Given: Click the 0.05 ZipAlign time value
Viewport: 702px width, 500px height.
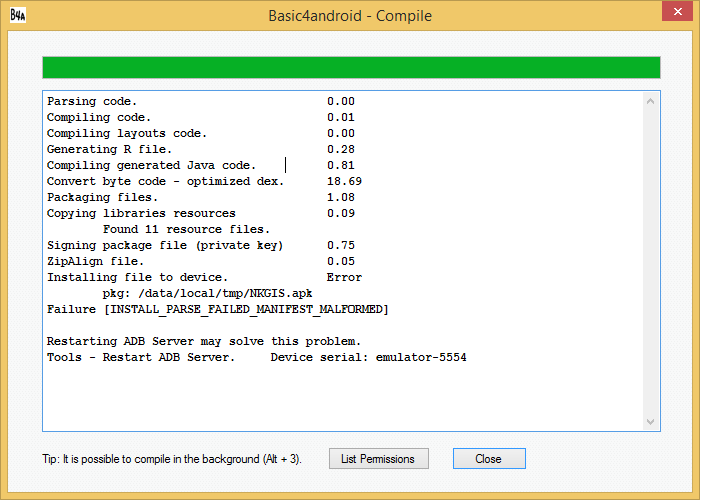Looking at the screenshot, I should point(341,261).
